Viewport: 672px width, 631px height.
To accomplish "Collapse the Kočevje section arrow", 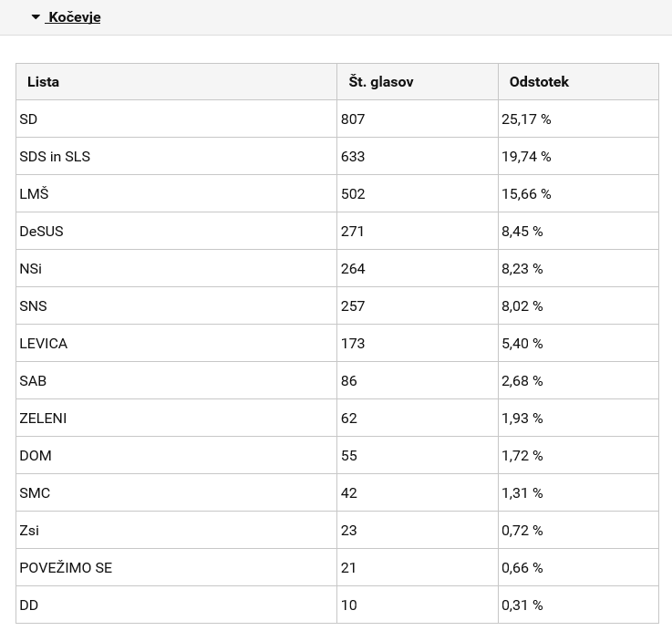I will [x=36, y=17].
